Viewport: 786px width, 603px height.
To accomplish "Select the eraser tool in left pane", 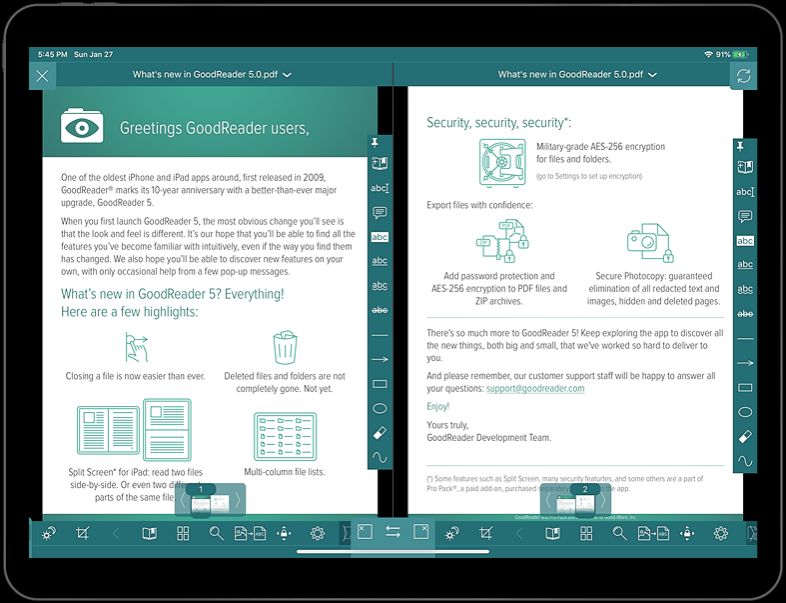I will tap(380, 433).
